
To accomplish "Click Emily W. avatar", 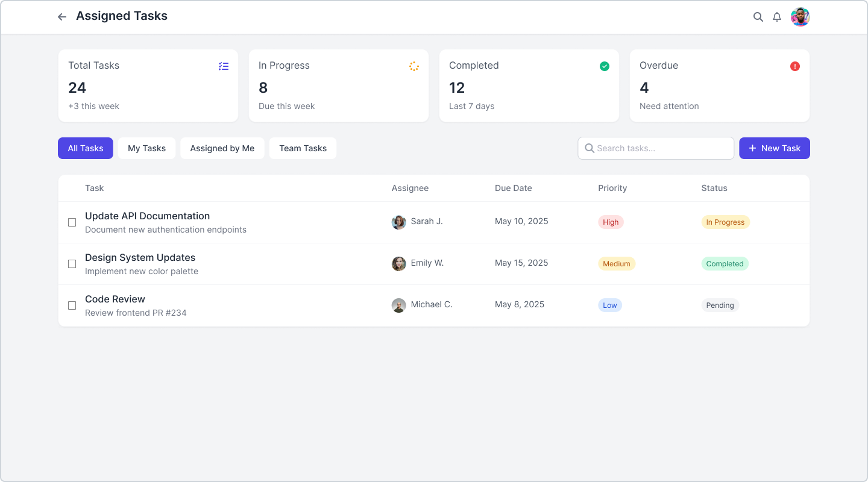I will point(399,264).
